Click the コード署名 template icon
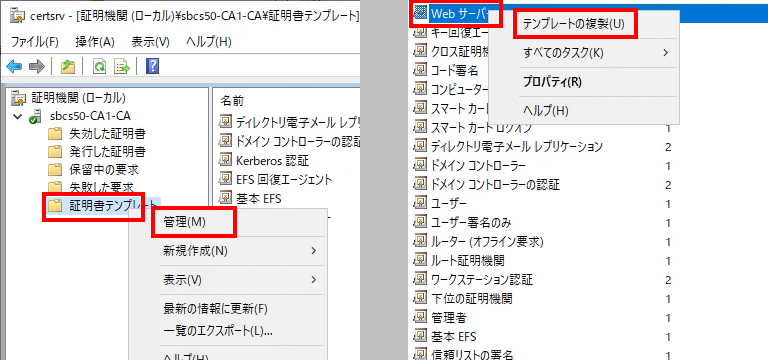The height and width of the screenshot is (360, 768). click(x=420, y=71)
